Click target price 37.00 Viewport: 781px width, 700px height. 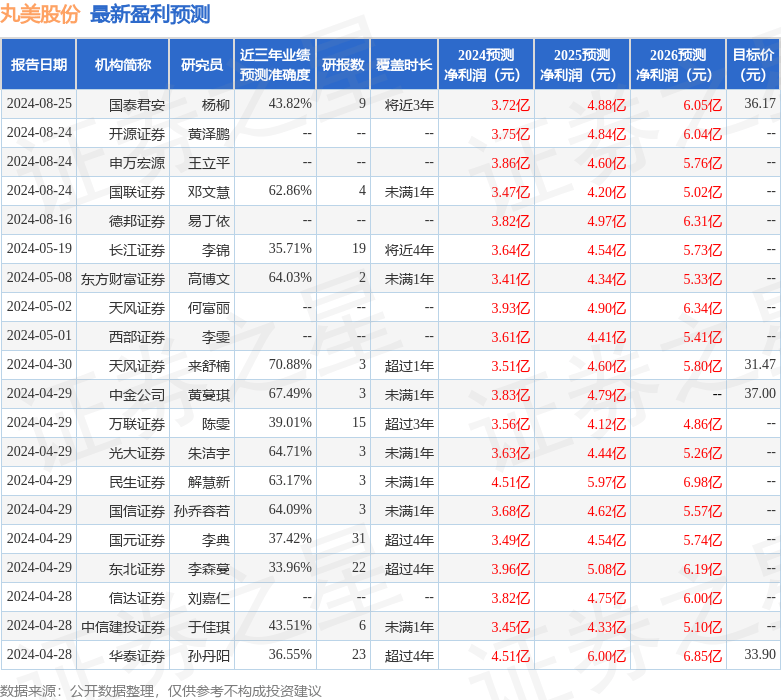click(760, 393)
